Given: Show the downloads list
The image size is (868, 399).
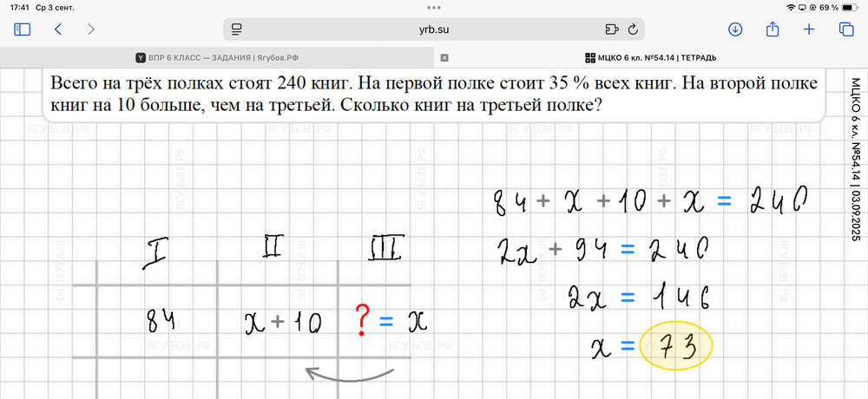Looking at the screenshot, I should click(735, 29).
